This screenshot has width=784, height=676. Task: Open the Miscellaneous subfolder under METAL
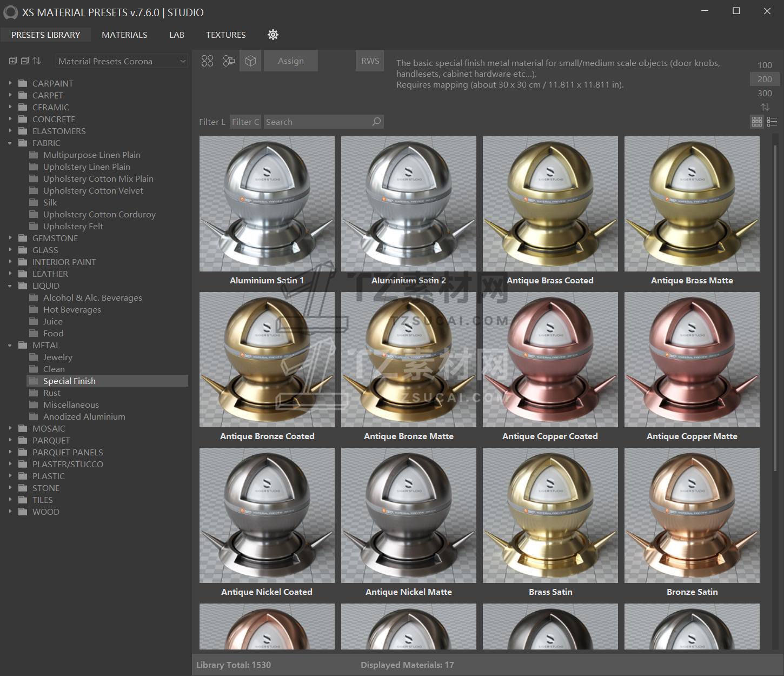(71, 405)
